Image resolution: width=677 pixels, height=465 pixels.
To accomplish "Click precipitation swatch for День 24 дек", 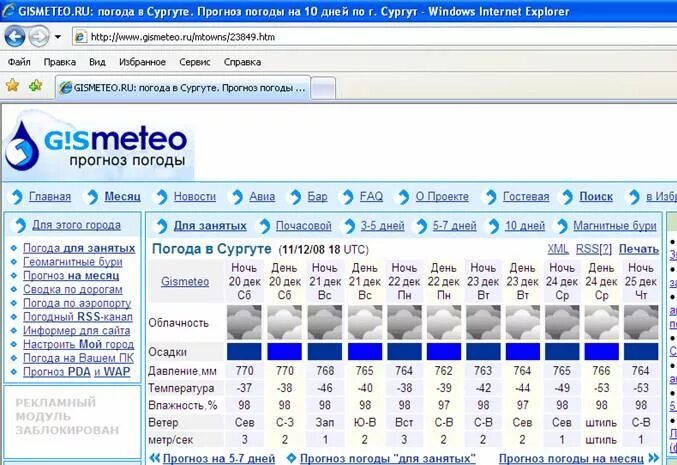I will tap(601, 351).
